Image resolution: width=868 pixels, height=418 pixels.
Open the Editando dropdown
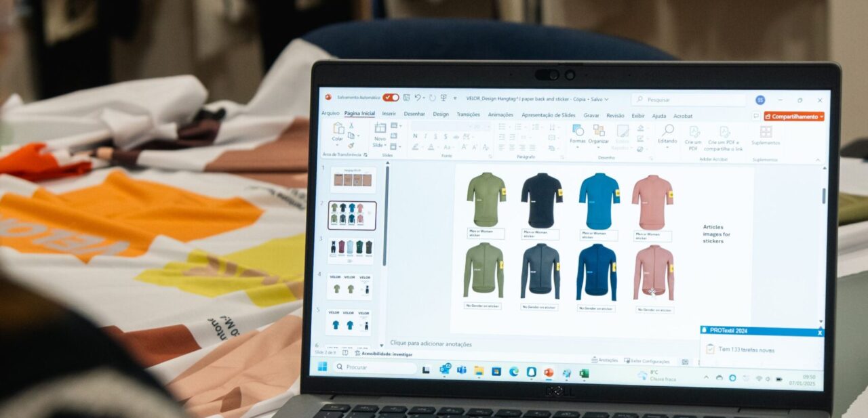667,135
